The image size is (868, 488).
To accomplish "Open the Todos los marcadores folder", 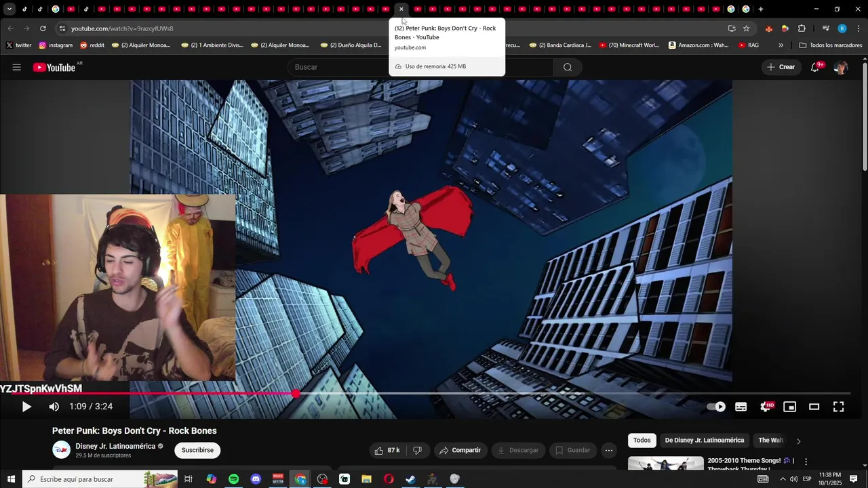I will (831, 45).
